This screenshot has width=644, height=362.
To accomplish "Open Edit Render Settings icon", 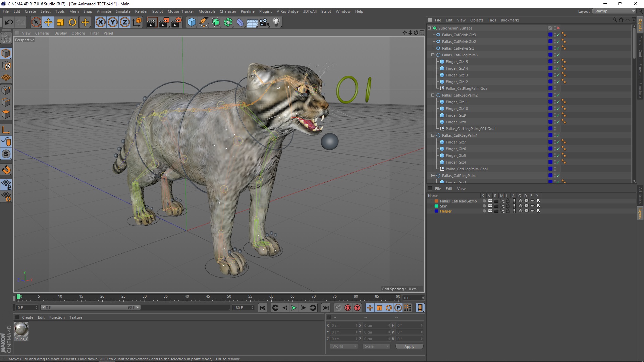I will (176, 22).
